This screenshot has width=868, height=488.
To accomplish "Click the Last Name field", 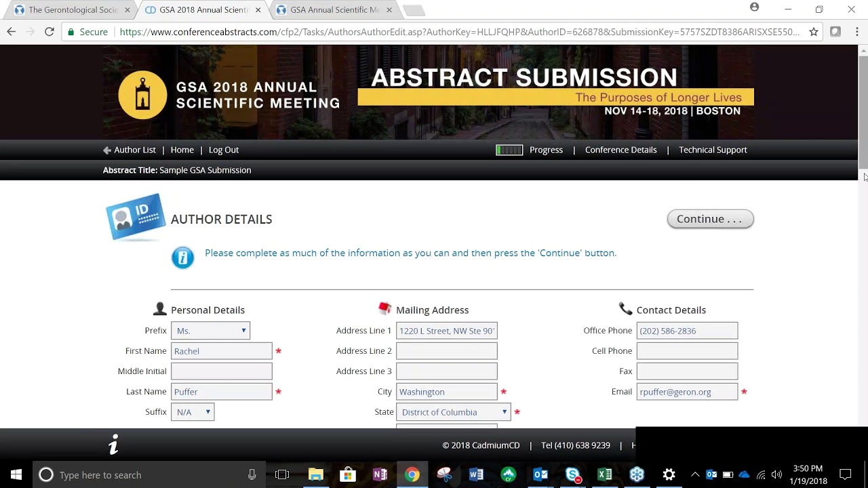I will (x=222, y=392).
